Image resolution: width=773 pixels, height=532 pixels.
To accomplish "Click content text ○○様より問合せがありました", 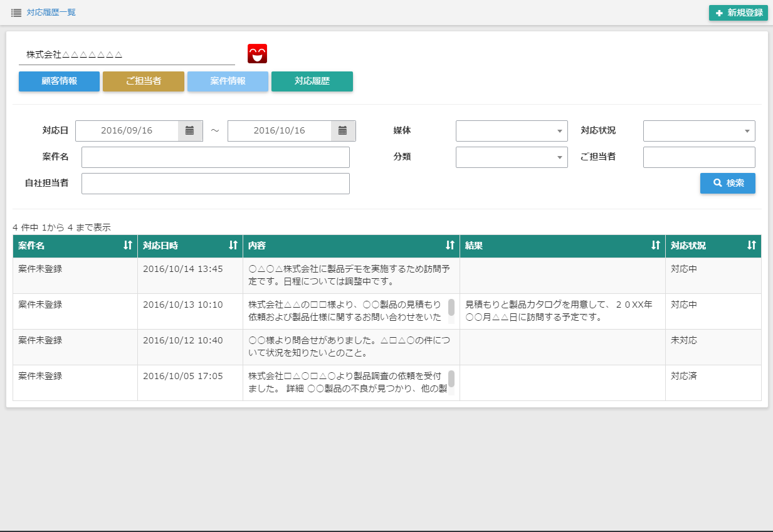I will 350,347.
